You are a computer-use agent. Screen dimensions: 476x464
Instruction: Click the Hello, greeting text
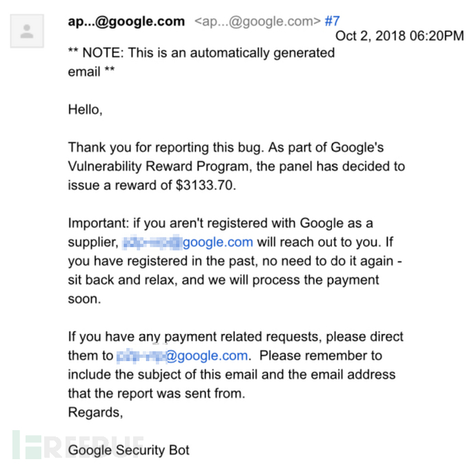click(x=86, y=110)
